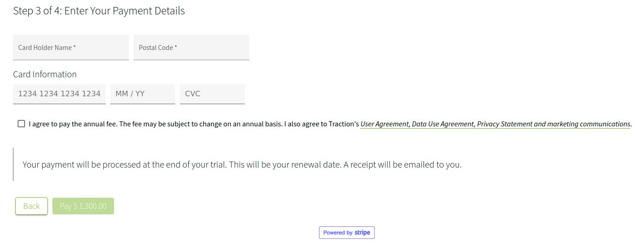Open the User Agreement link

coord(385,124)
